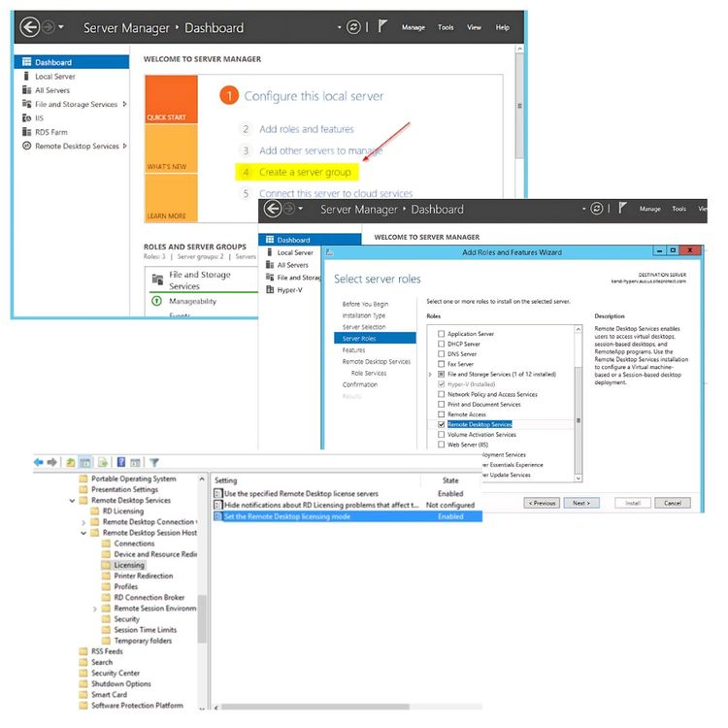Image resolution: width=728 pixels, height=728 pixels.
Task: Check Print and Document Services role
Action: (442, 405)
